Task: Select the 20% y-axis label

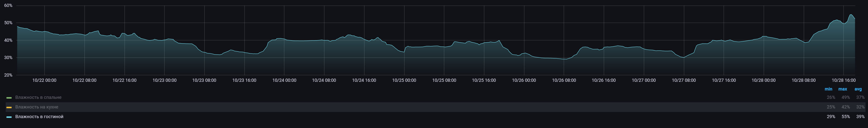Action: (8, 75)
